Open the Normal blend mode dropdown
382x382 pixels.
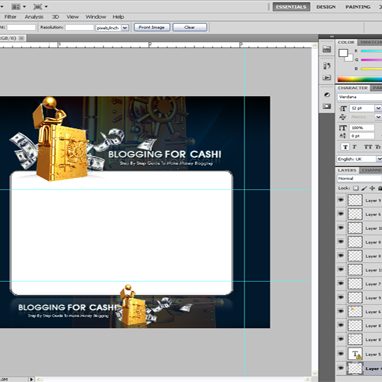click(359, 178)
